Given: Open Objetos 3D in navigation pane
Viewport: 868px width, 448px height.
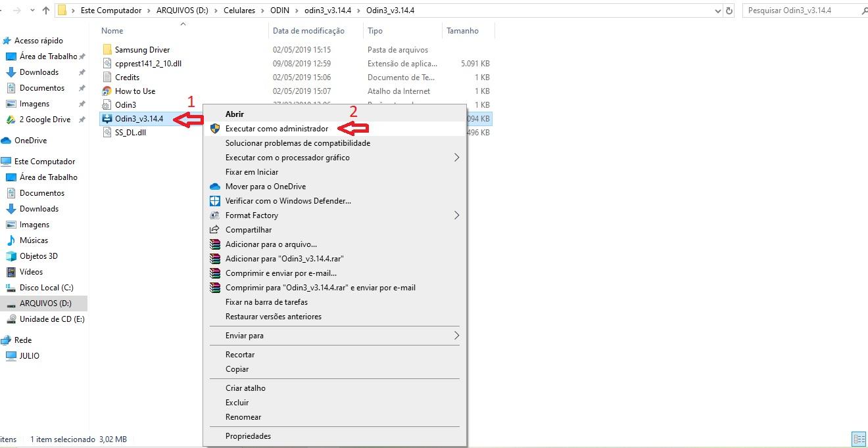Looking at the screenshot, I should click(x=38, y=256).
